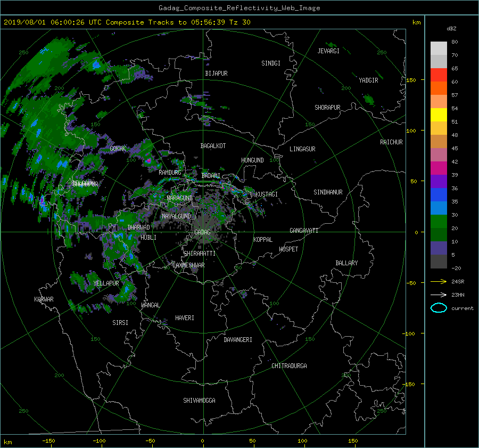Viewport: 479px width, 448px height.
Task: Click the SHIRAHATTI city label
Action: click(x=200, y=254)
